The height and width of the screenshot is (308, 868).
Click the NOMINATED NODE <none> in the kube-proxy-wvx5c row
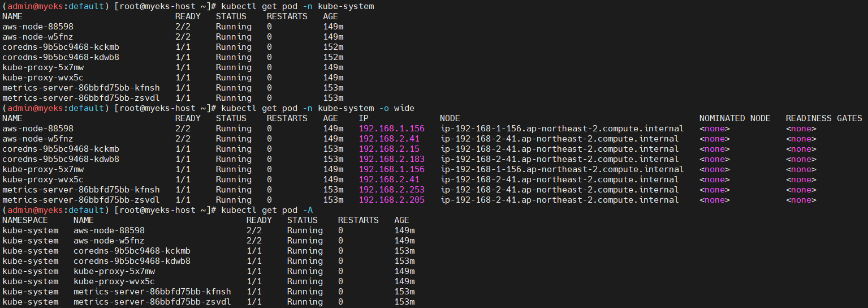pos(715,179)
